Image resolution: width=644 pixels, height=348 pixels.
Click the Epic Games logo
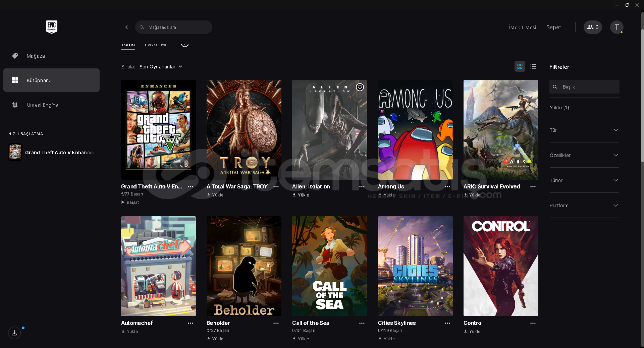tap(52, 27)
